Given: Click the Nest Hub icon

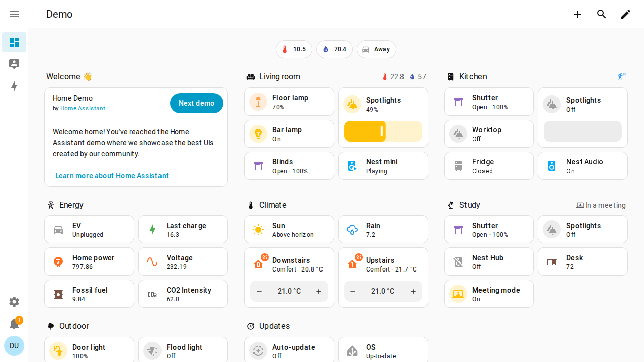Looking at the screenshot, I should coord(458,262).
